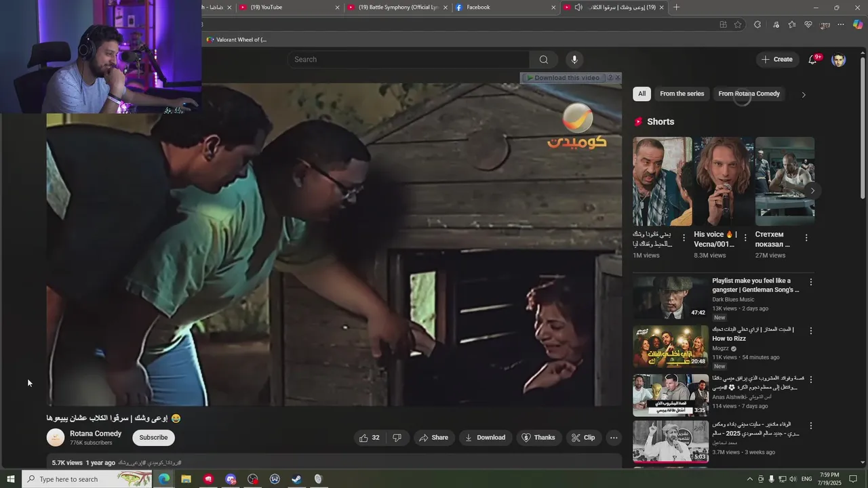Screen dimensions: 868x488
Task: Open Edge Settings and more menu
Action: click(x=841, y=24)
